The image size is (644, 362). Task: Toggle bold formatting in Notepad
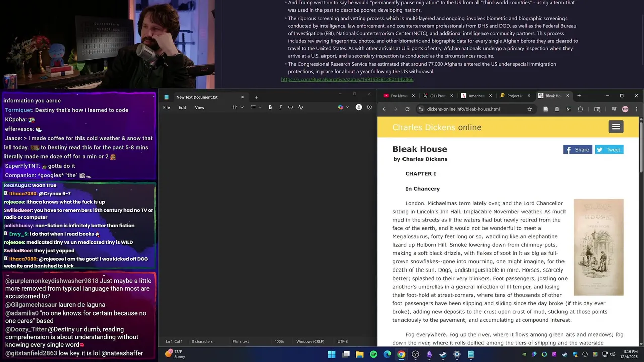pos(270,107)
